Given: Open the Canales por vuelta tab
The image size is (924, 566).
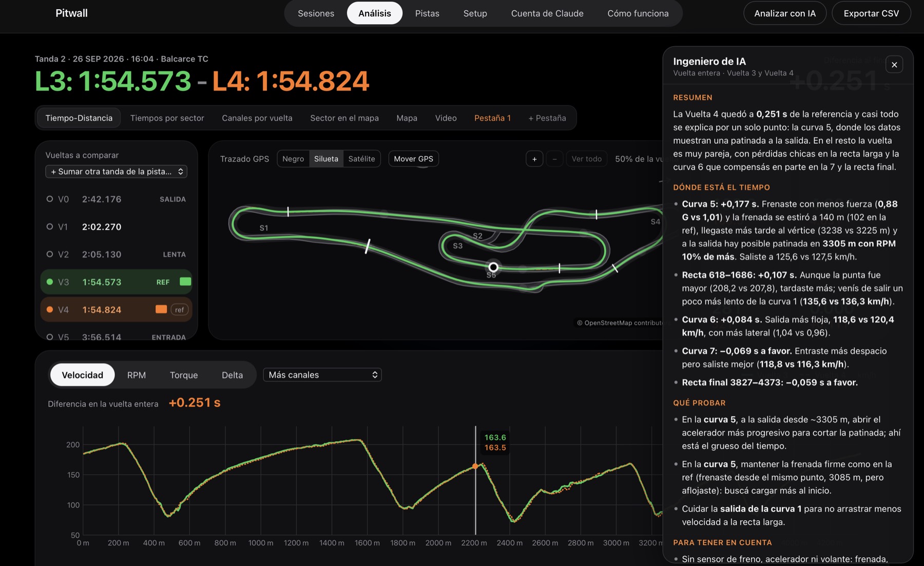Looking at the screenshot, I should pos(257,118).
